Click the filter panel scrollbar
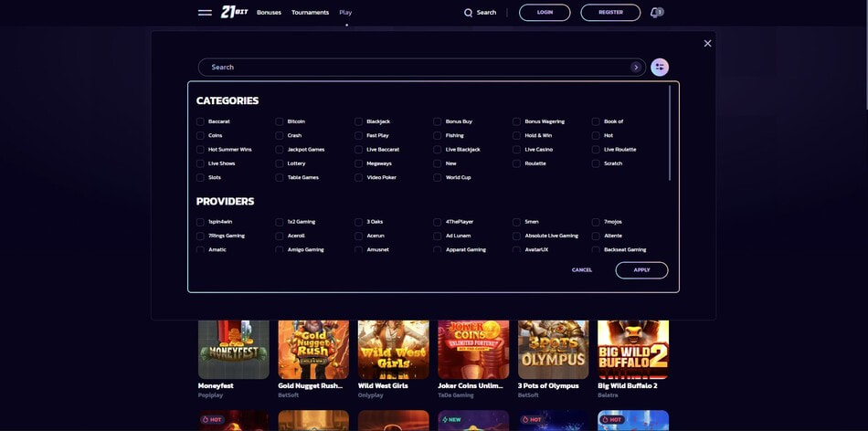Image resolution: width=868 pixels, height=431 pixels. tap(670, 132)
